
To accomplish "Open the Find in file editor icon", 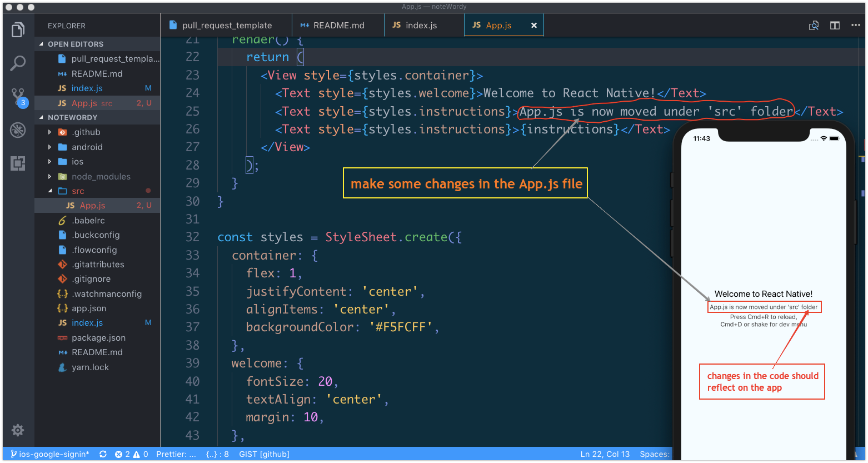I will 814,25.
